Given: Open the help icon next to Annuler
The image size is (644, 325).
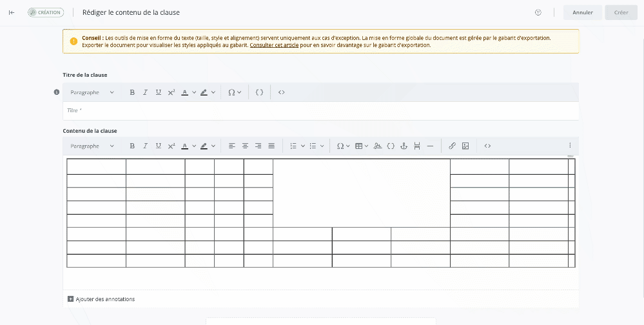Looking at the screenshot, I should [538, 12].
